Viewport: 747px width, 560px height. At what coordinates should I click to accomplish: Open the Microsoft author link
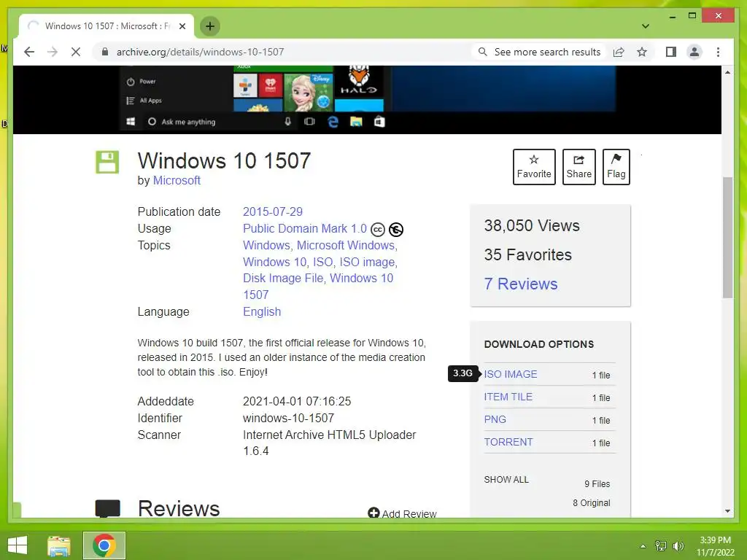tap(177, 181)
